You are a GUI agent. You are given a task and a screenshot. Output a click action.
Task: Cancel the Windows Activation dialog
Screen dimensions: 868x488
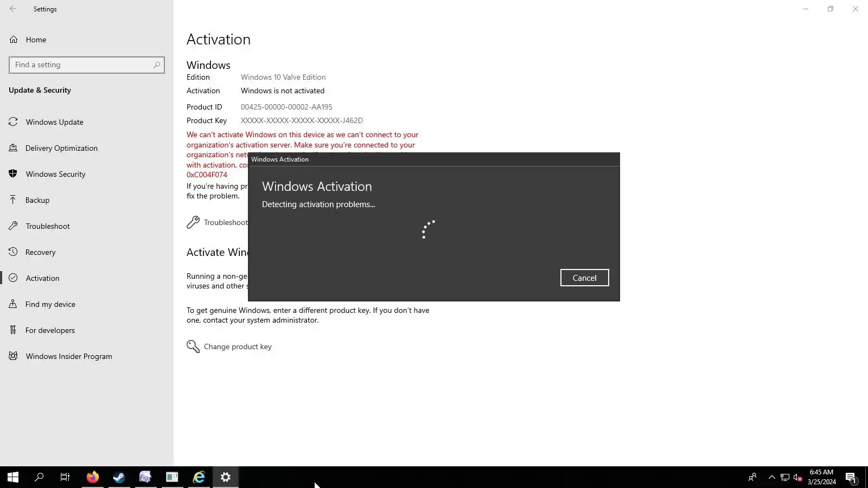pyautogui.click(x=584, y=278)
